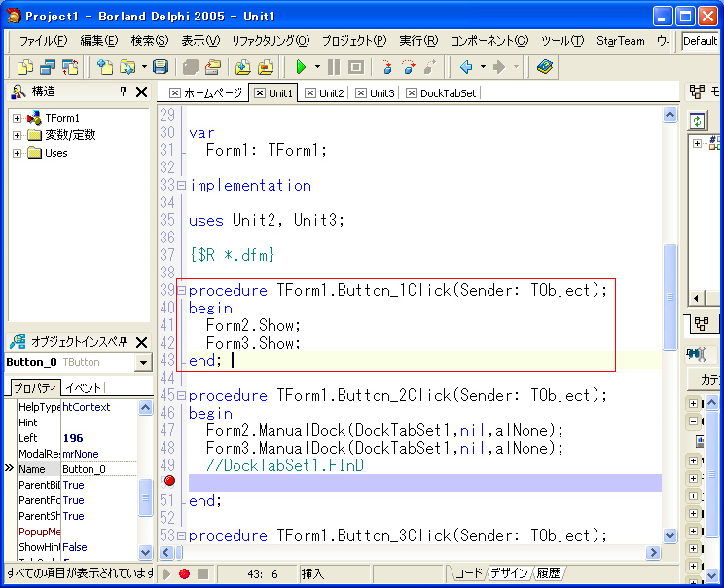Pin the Structure panel
724x588 pixels.
pyautogui.click(x=123, y=92)
